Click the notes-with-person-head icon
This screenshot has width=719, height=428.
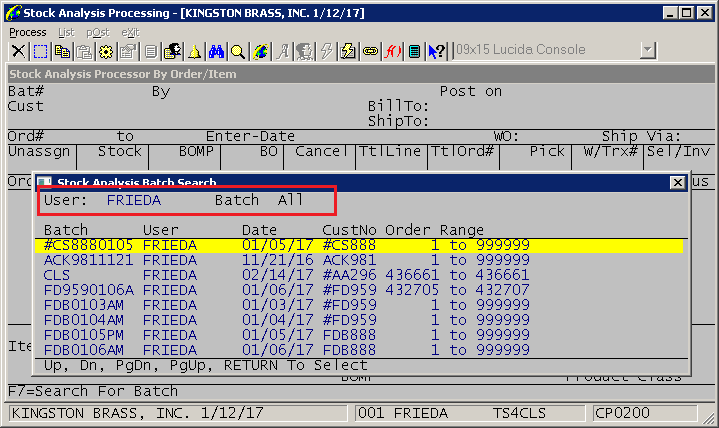pyautogui.click(x=172, y=51)
